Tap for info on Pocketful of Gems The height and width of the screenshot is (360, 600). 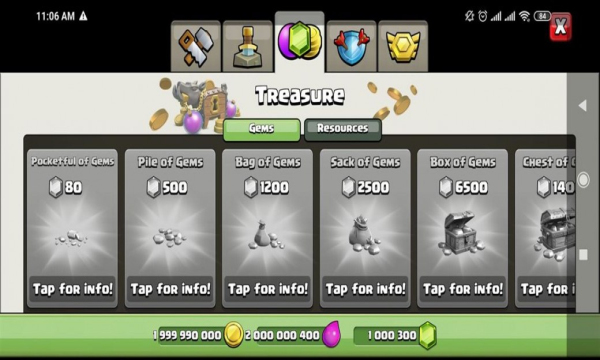coord(73,289)
